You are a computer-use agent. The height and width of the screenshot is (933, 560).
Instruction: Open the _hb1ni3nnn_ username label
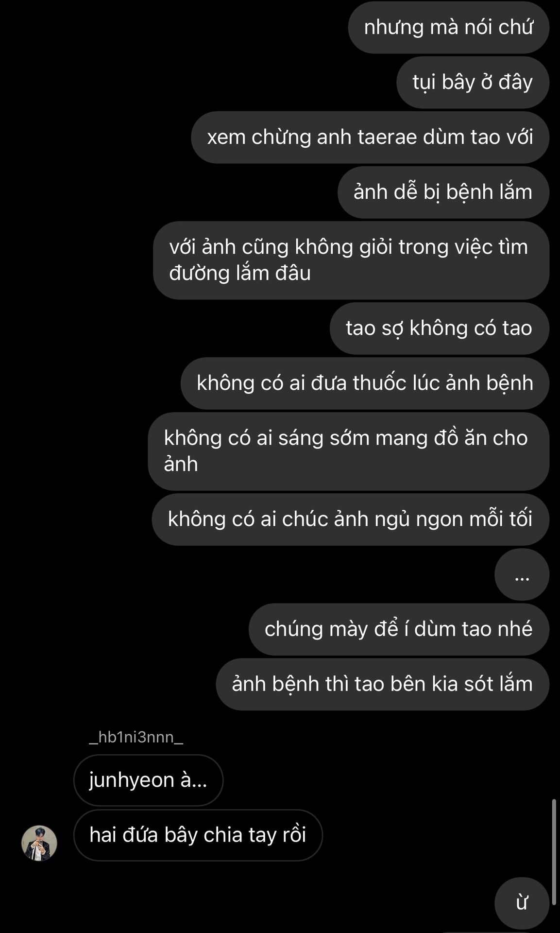point(136,738)
